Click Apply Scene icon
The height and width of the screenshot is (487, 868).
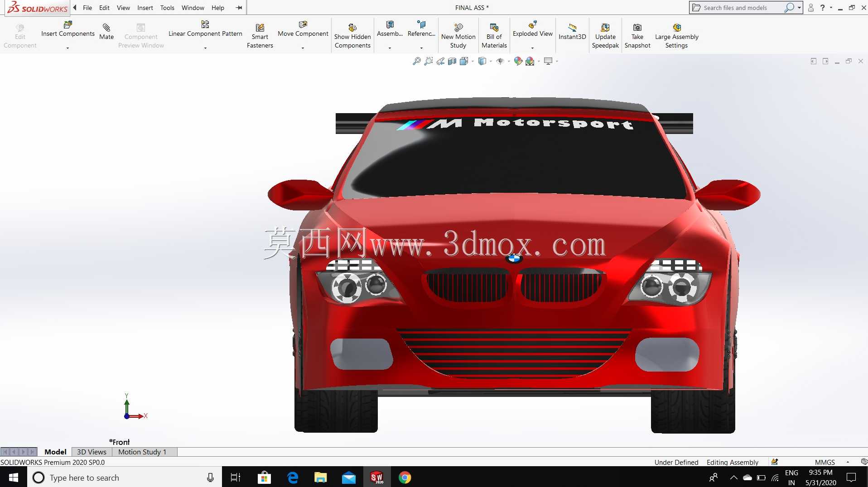point(530,61)
